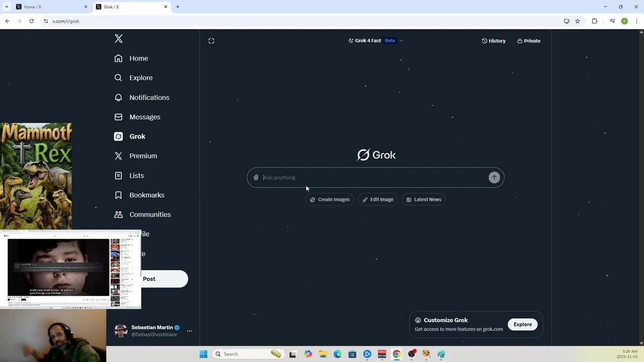Click the Edit Image chip
The height and width of the screenshot is (362, 644).
[x=378, y=200]
